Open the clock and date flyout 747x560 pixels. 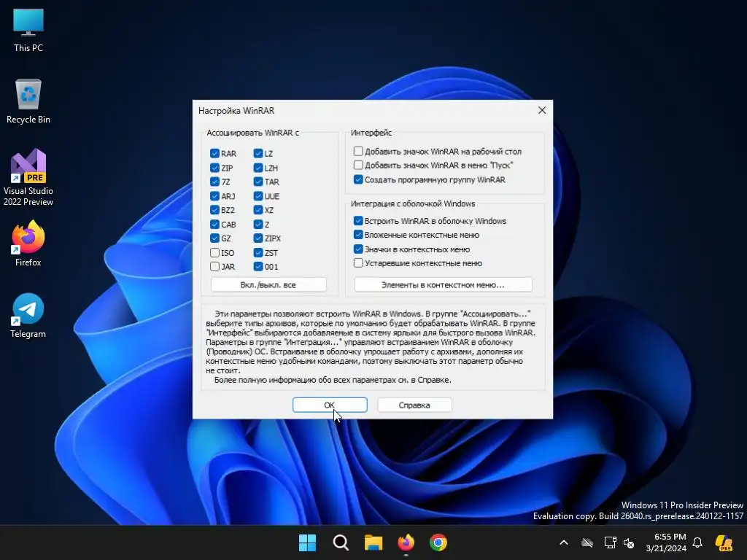click(666, 542)
